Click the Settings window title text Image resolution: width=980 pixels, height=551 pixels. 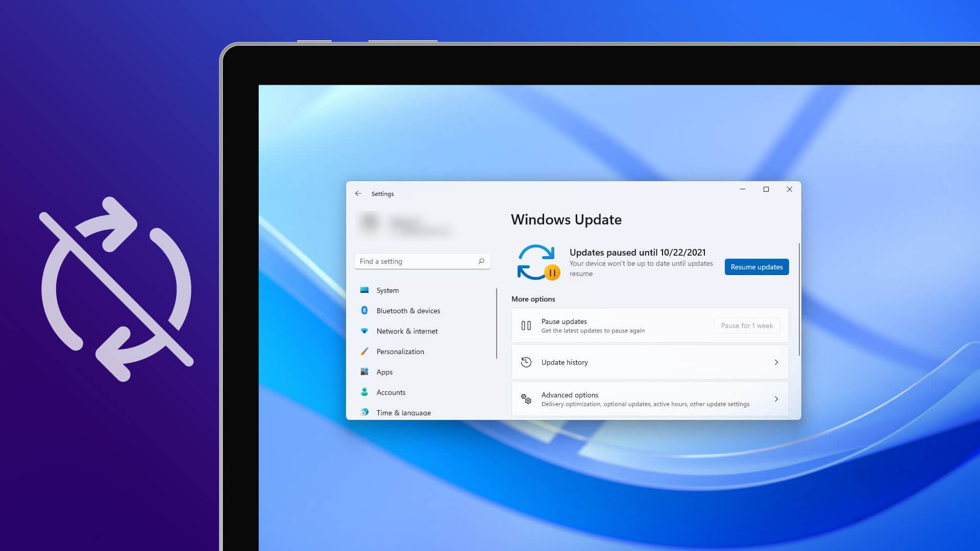[x=382, y=194]
